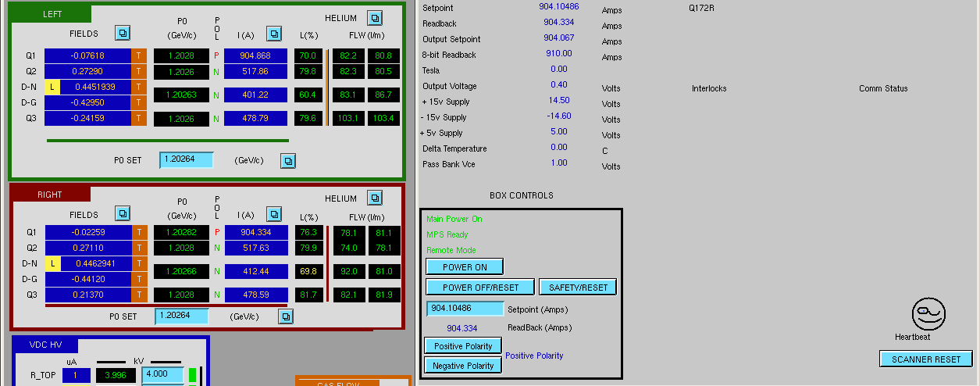This screenshot has height=386, width=980.
Task: Select RIGHT Q3 field value 0.21370
Action: [87, 295]
